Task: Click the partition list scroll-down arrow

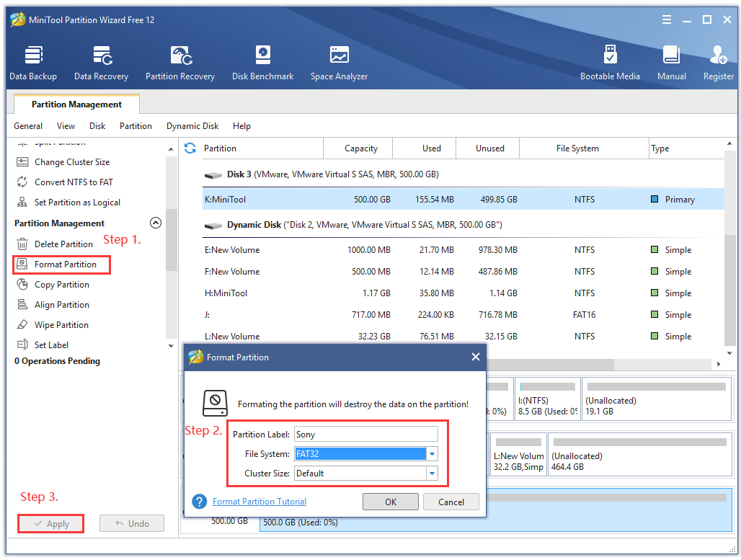Action: click(x=729, y=353)
